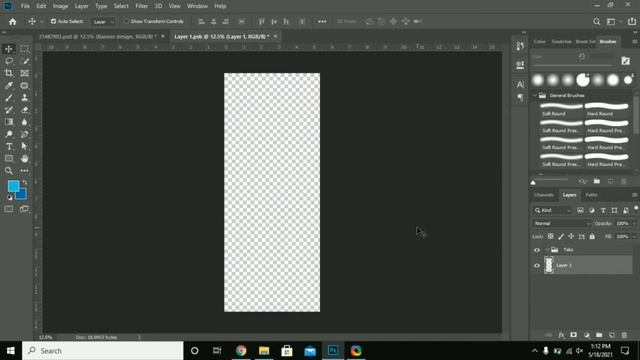The height and width of the screenshot is (360, 640).
Task: Select the Eraser tool
Action: [24, 110]
